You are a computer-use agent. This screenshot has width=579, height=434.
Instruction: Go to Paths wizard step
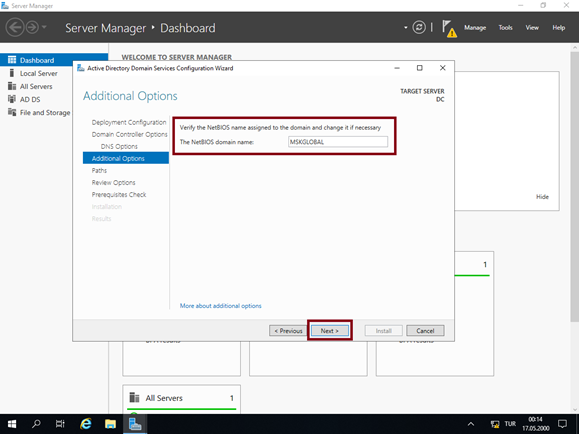[x=99, y=170]
